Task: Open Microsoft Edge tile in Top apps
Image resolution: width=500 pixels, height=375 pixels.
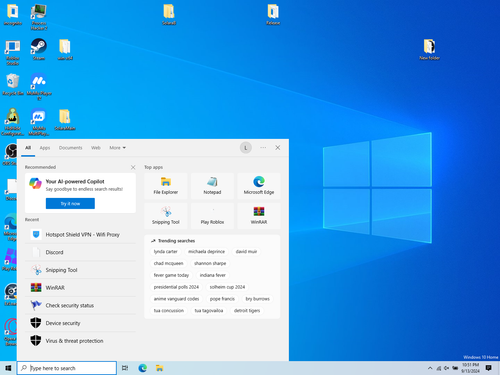Action: pos(259,186)
